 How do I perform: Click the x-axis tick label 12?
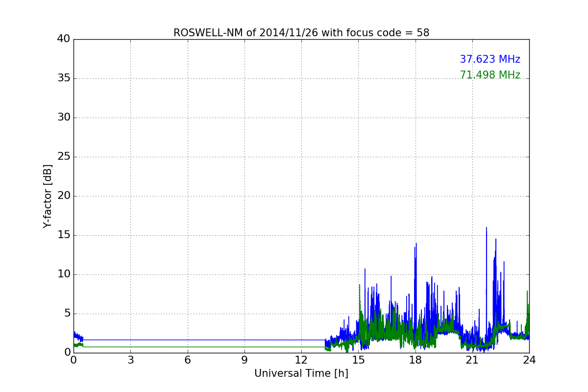point(301,360)
